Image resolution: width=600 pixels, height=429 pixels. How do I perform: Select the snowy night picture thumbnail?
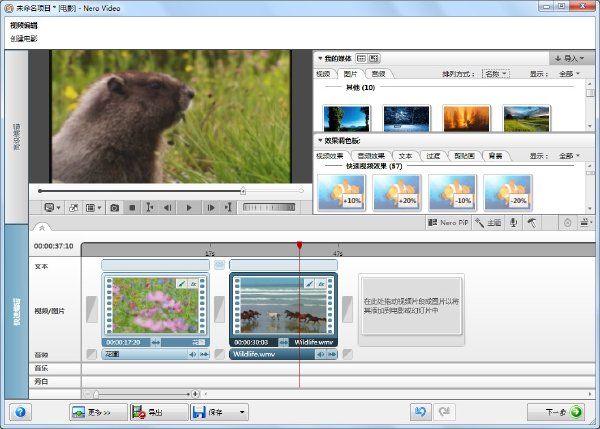tap(407, 119)
